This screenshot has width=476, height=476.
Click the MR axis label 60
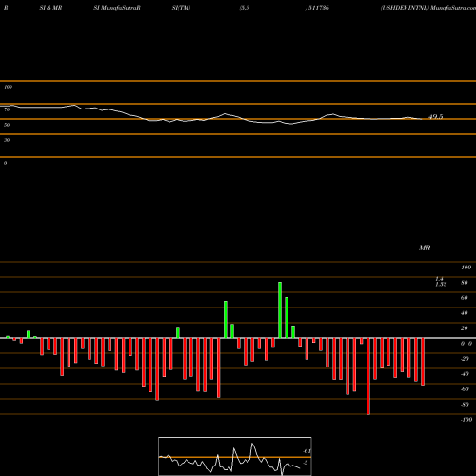pos(465,298)
